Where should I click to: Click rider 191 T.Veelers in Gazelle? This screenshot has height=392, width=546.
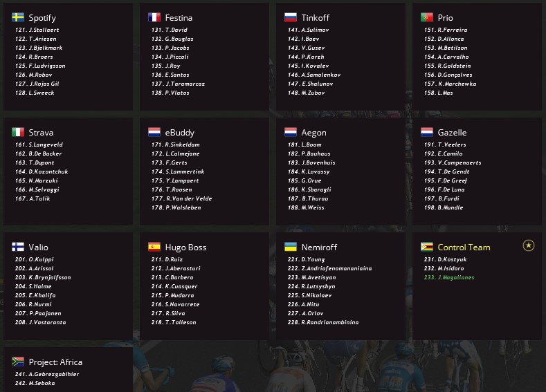(x=451, y=144)
